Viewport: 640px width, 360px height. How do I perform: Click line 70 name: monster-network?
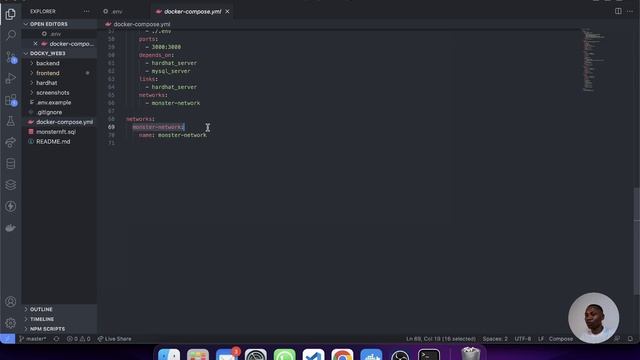(x=173, y=135)
